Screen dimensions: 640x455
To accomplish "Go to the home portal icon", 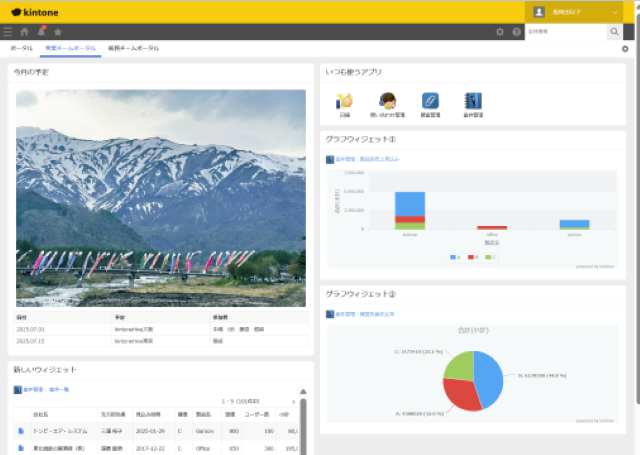I will coord(24,32).
